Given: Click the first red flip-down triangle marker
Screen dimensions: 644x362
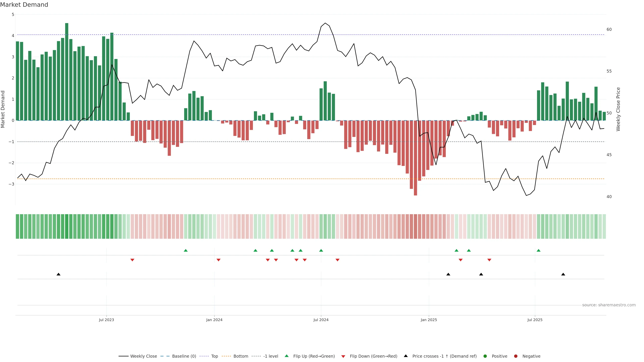Looking at the screenshot, I should (132, 260).
